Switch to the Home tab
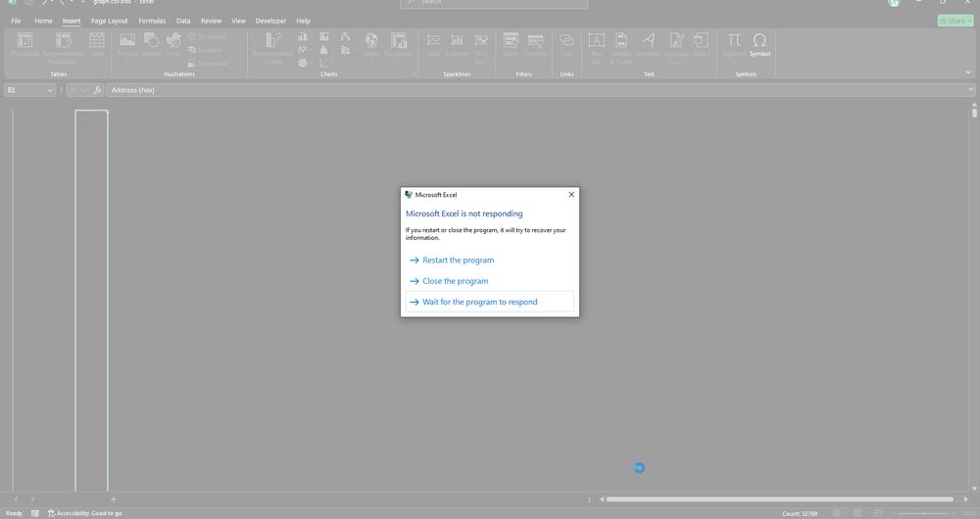 [43, 21]
